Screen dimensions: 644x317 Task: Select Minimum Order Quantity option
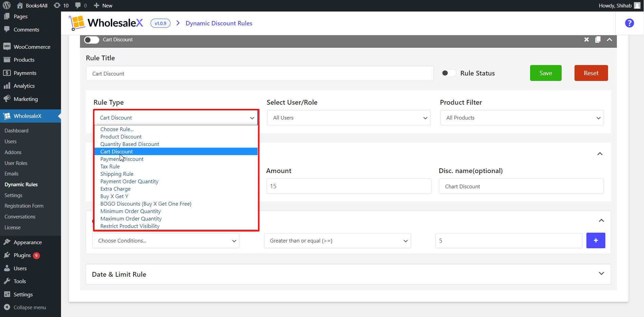176,211
